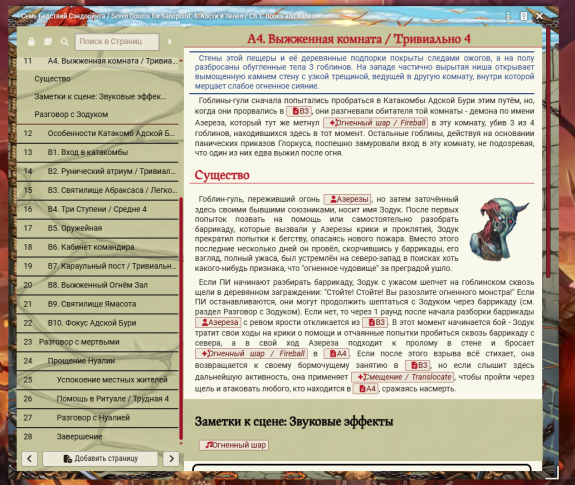575x485 pixels.
Task: Click the search magnifier icon
Action: point(65,41)
